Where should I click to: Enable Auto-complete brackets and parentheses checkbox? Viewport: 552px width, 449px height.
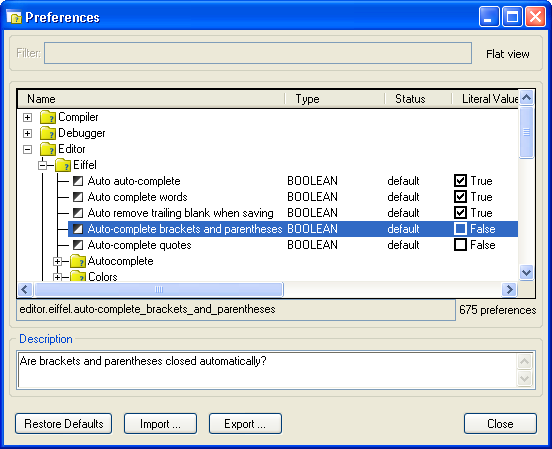click(x=460, y=229)
